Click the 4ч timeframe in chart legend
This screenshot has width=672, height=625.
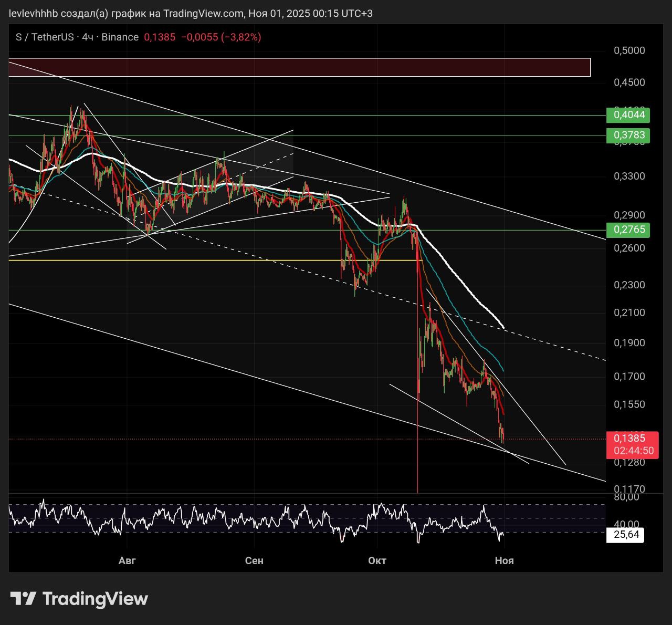pos(88,37)
